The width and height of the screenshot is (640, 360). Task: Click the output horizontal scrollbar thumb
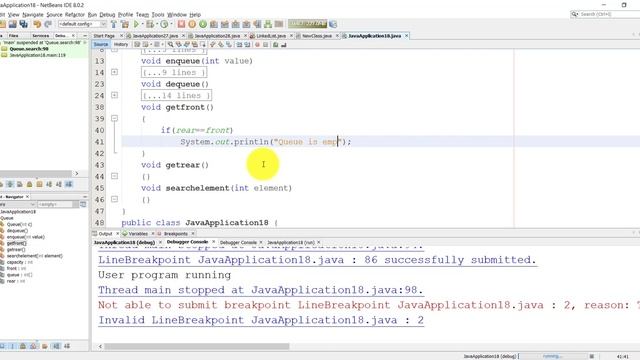click(197, 347)
